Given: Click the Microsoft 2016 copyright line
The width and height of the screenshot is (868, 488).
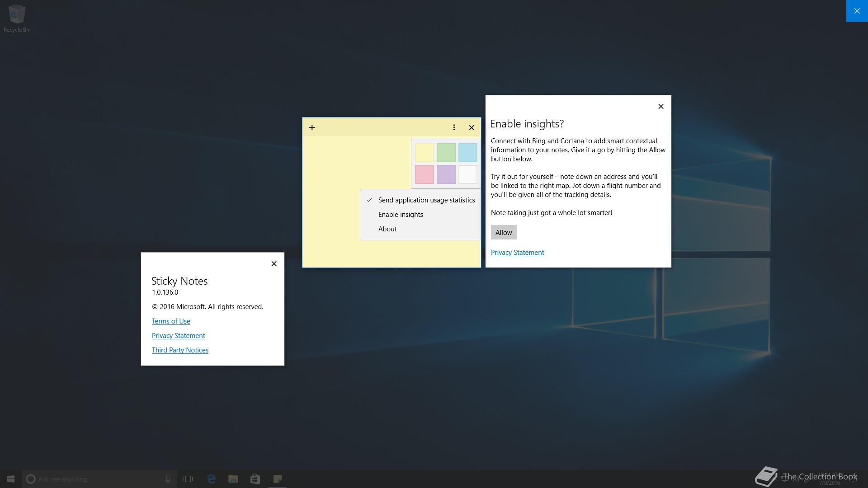Looking at the screenshot, I should tap(208, 307).
